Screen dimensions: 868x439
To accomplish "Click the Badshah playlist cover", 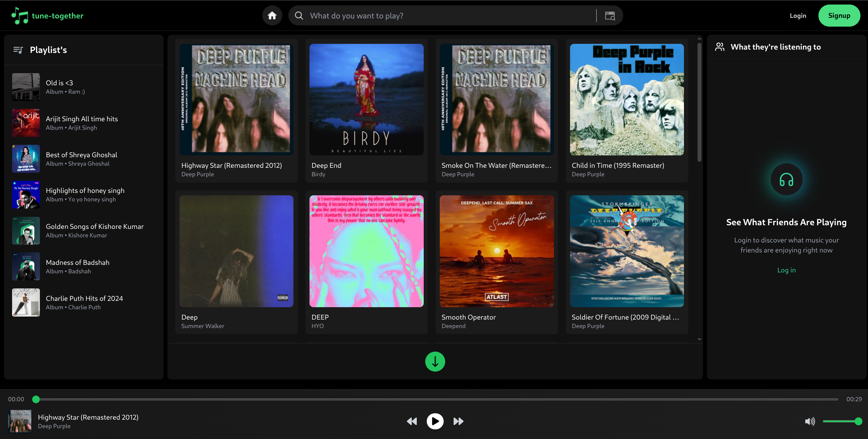I will tap(26, 267).
